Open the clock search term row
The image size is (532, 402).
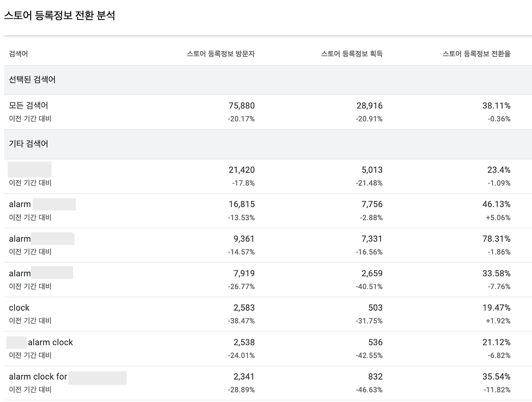[268, 314]
